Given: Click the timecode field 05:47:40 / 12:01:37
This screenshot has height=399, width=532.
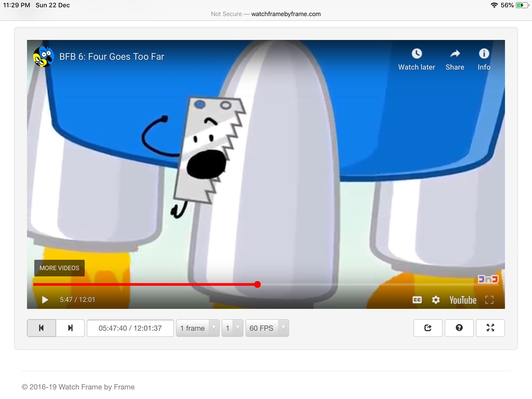Looking at the screenshot, I should tap(130, 328).
